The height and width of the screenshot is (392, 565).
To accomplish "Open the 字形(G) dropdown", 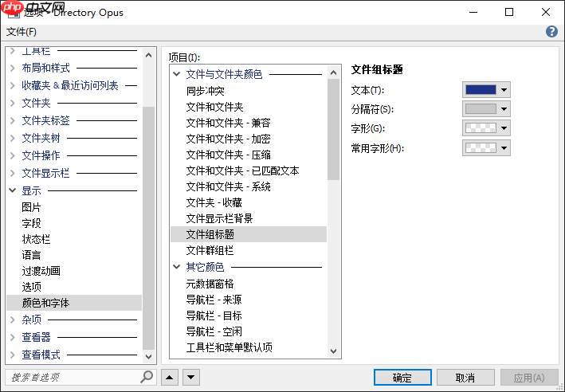I will pyautogui.click(x=486, y=128).
